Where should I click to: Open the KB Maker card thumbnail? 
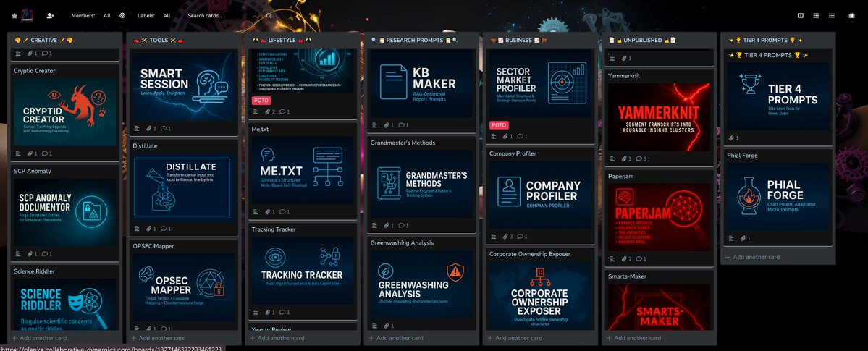pos(422,85)
